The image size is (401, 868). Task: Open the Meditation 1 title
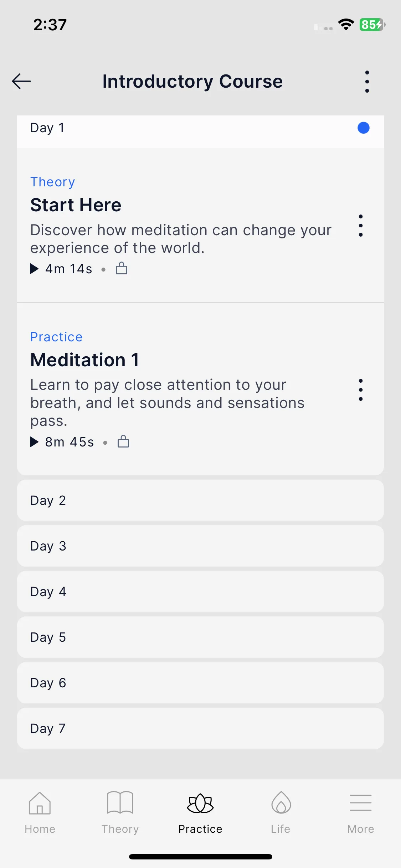coord(85,360)
